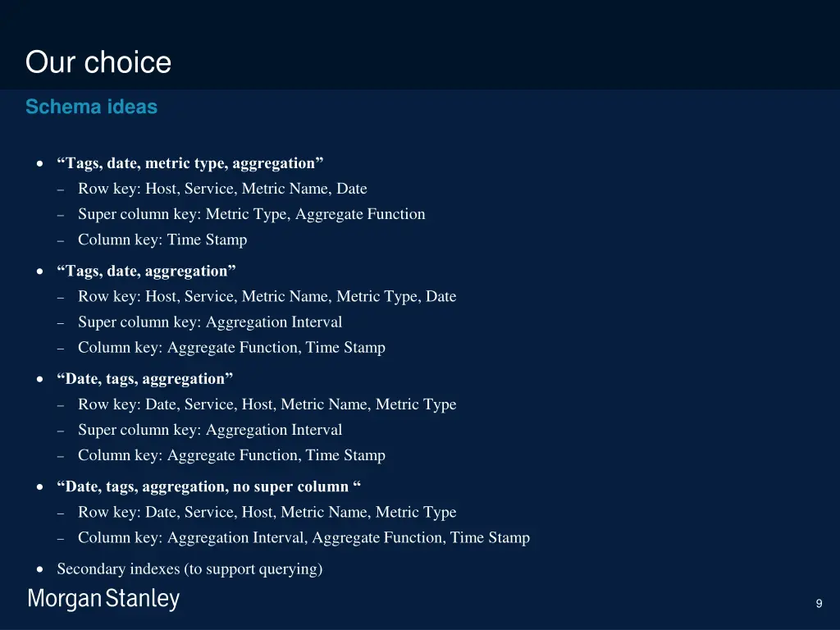
Task: Click column key line under "Date, tags, aggregation"
Action: click(x=231, y=455)
